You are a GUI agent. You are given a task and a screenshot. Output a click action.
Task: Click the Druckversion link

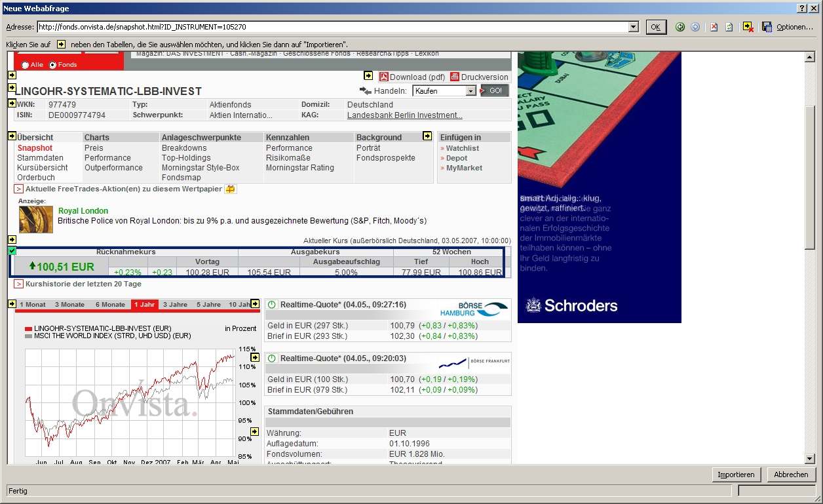tap(485, 77)
